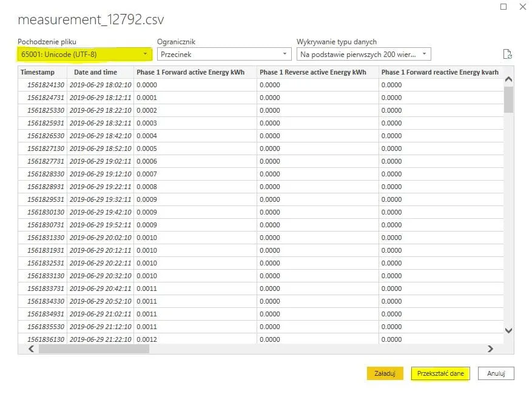
Task: Click date cell 2019-06-29 19:52:11
Action: tap(101, 225)
